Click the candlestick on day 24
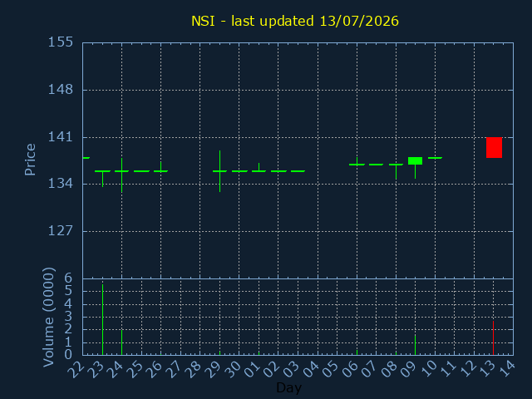The image size is (532, 399). [x=122, y=175]
